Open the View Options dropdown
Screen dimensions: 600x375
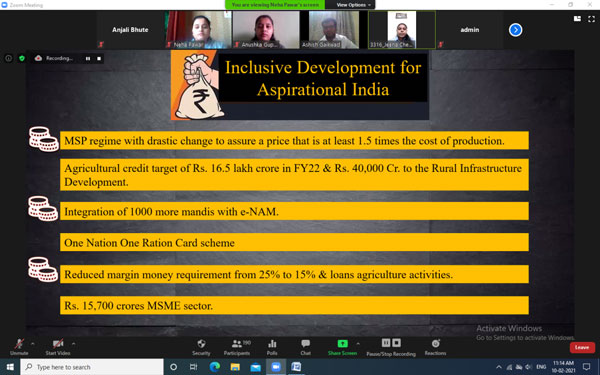[354, 5]
